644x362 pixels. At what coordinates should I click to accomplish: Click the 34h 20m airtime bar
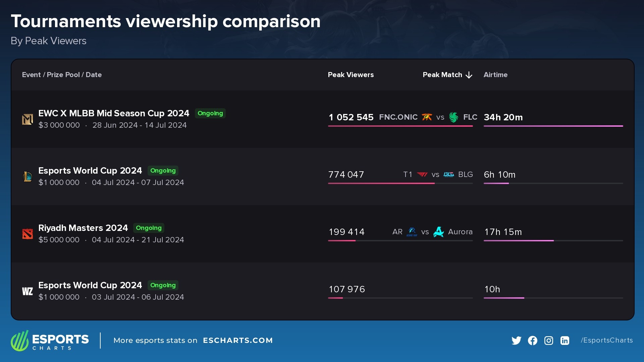click(553, 126)
